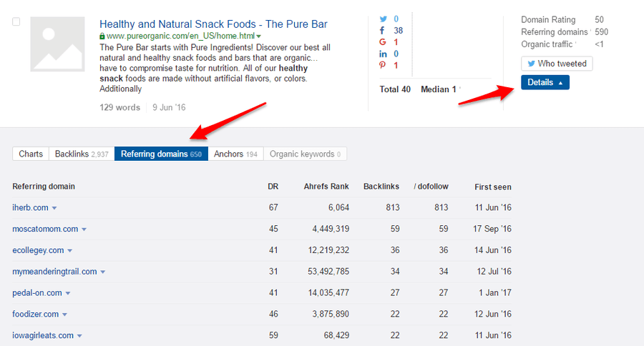
Task: Open the Healthy and Natural Snack Foods title link
Action: [213, 24]
